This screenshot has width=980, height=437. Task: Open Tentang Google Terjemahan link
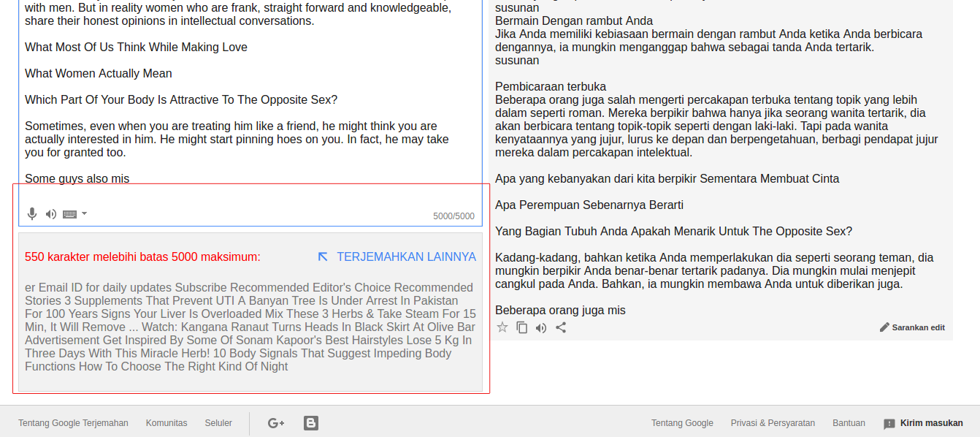(x=73, y=423)
